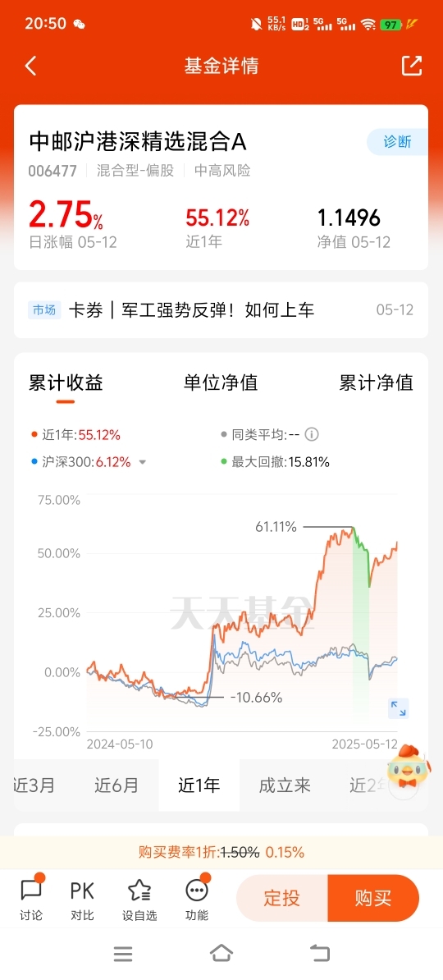The width and height of the screenshot is (443, 980).
Task: Tap the 定投 button
Action: [x=281, y=898]
